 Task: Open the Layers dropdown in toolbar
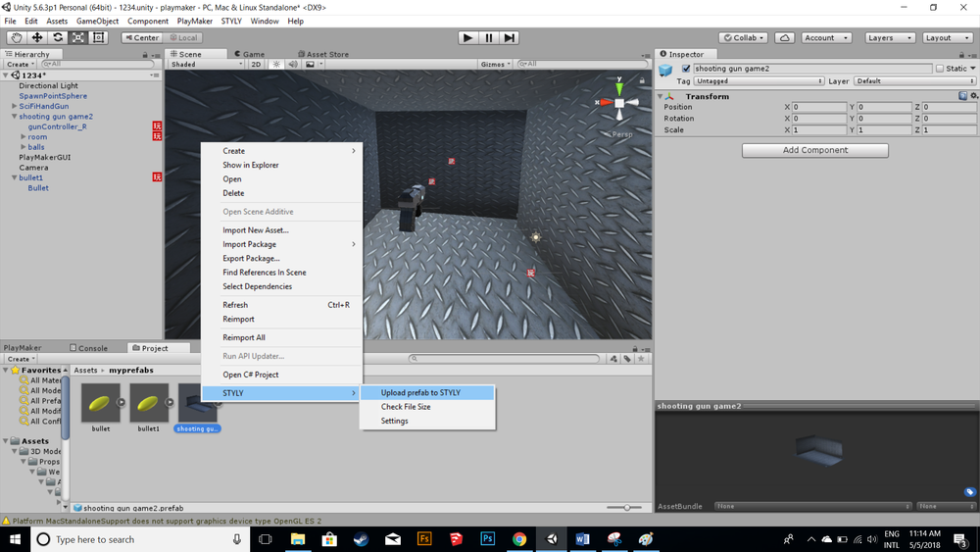pos(890,37)
